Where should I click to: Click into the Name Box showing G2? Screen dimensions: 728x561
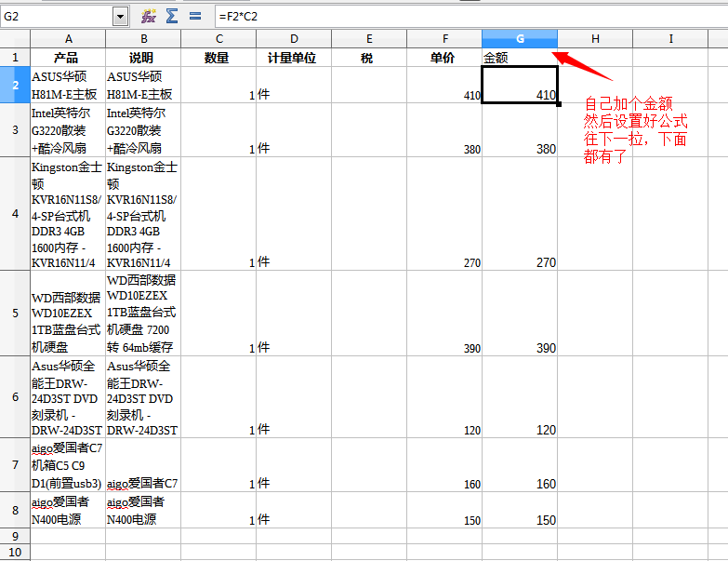click(x=56, y=17)
